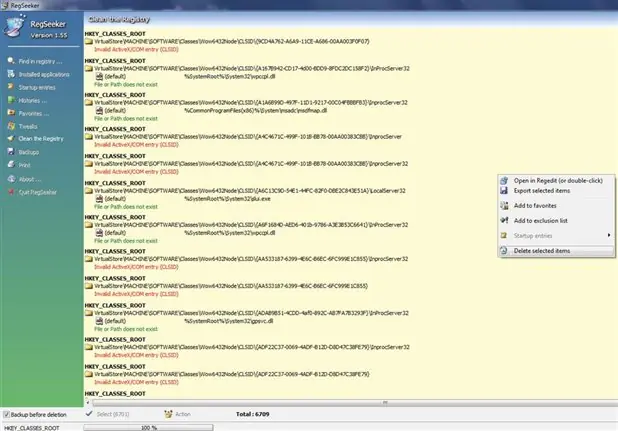The width and height of the screenshot is (618, 431).
Task: Choose Open in Regedit from context menu
Action: (557, 180)
